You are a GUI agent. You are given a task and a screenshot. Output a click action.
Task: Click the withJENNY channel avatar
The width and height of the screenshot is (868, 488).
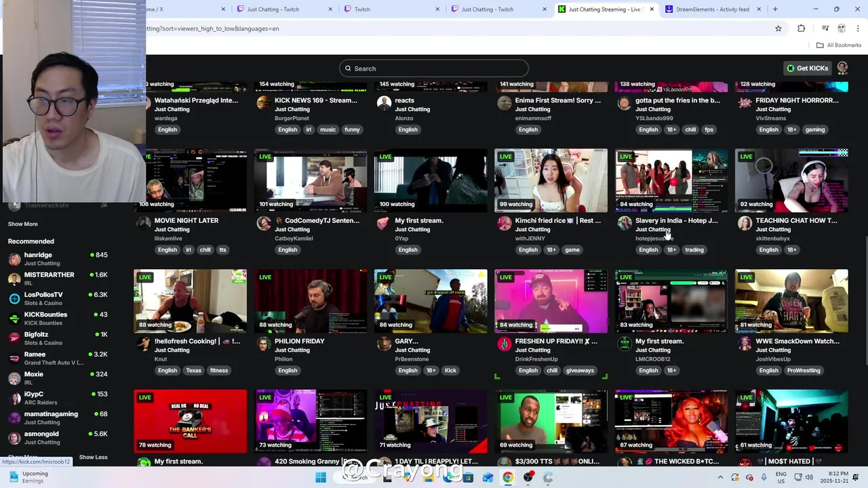pyautogui.click(x=504, y=223)
